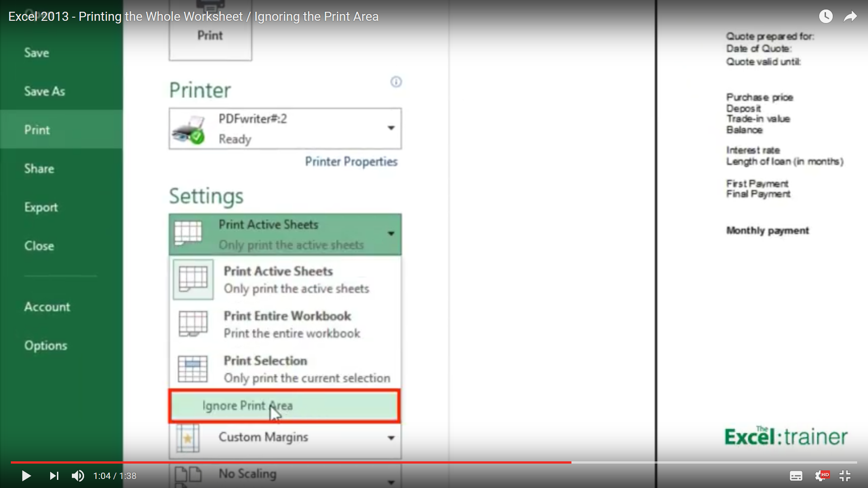Click 'Quote prepared for:' preview text
Image resolution: width=868 pixels, height=488 pixels.
coord(770,37)
